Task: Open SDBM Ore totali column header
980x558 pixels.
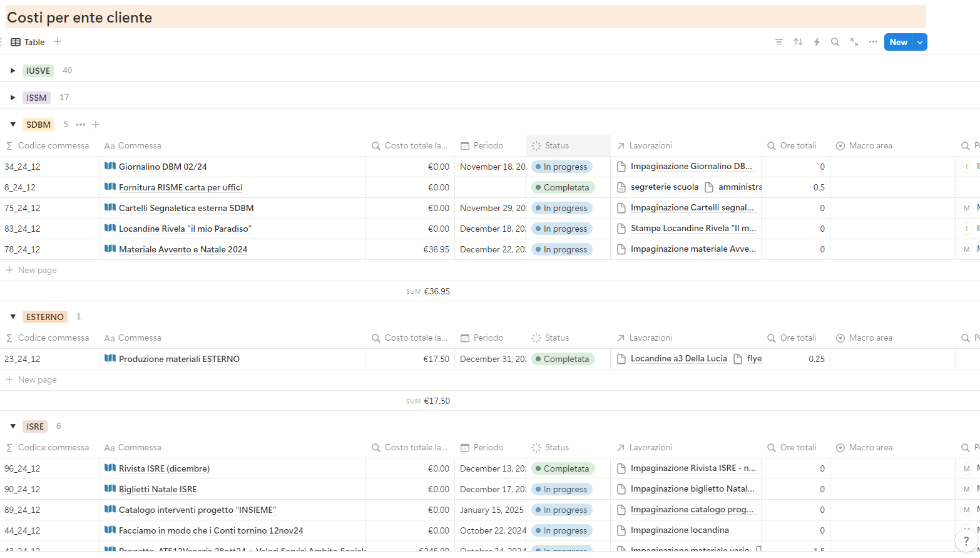Action: tap(795, 145)
